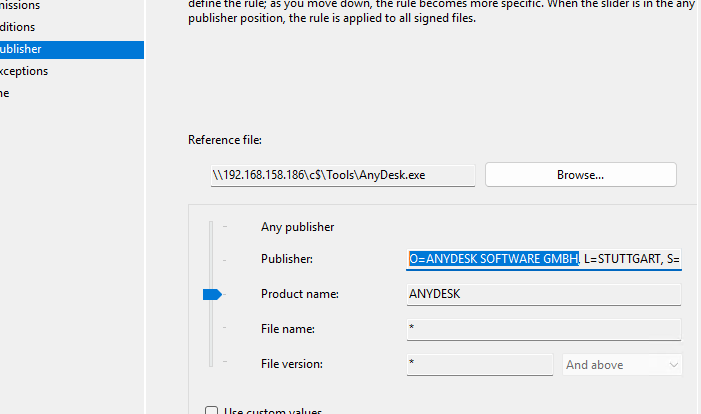Click the Browse... button
This screenshot has width=701, height=414.
[x=580, y=175]
